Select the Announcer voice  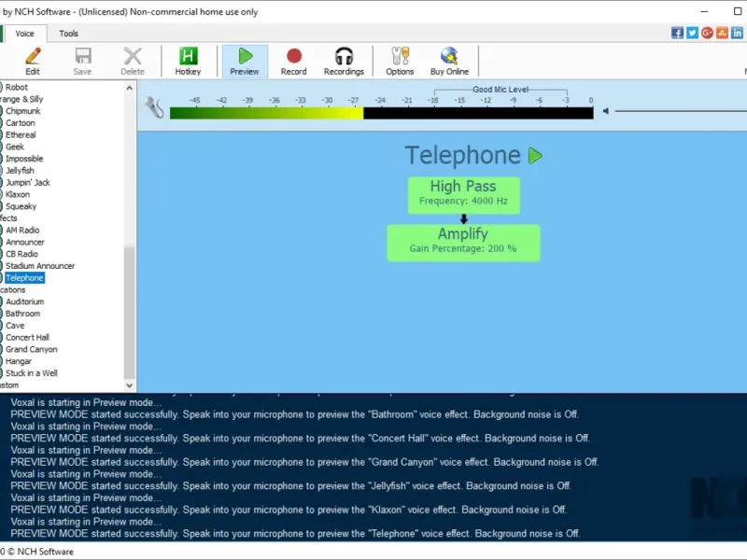(25, 242)
